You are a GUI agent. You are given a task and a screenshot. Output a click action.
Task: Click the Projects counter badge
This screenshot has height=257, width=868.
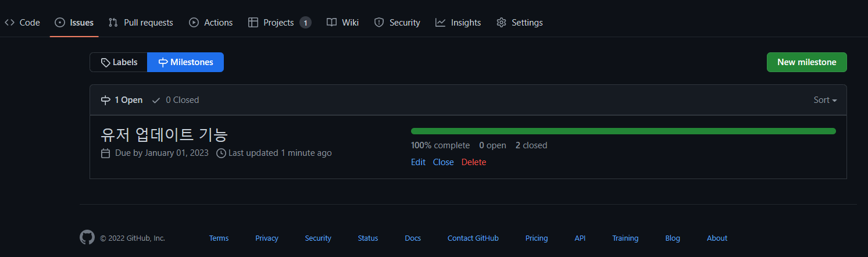[305, 23]
